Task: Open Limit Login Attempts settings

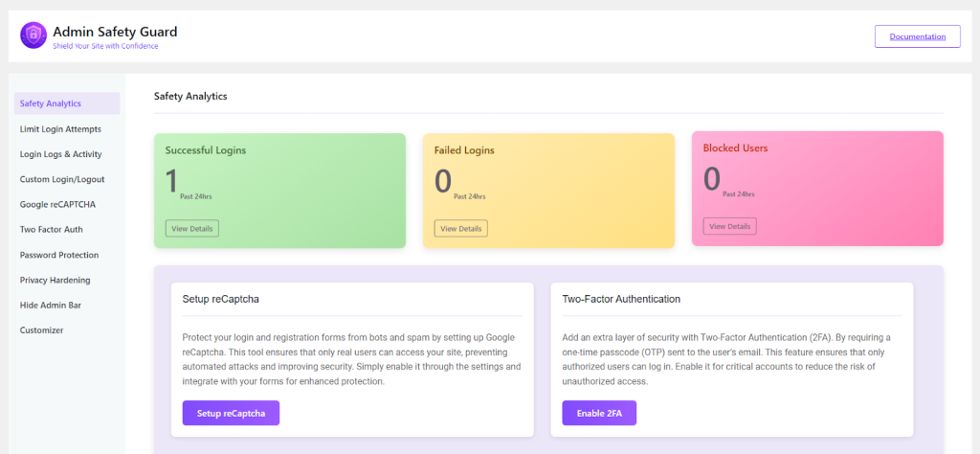Action: coord(60,128)
